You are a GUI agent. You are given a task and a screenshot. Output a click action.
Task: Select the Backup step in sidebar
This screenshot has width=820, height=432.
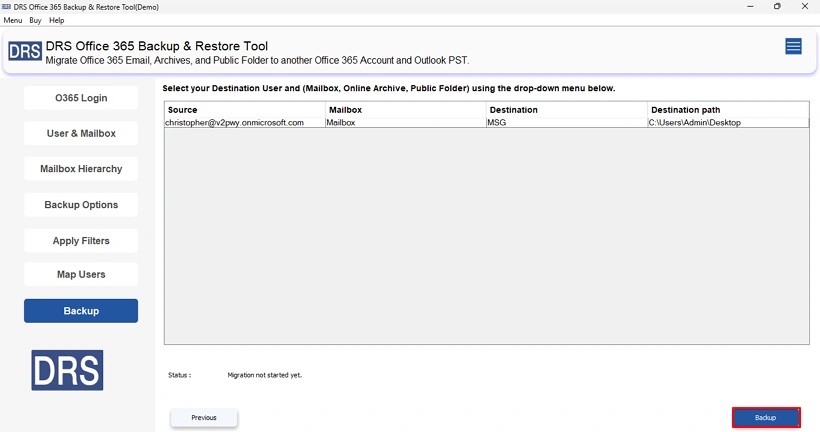(x=81, y=311)
